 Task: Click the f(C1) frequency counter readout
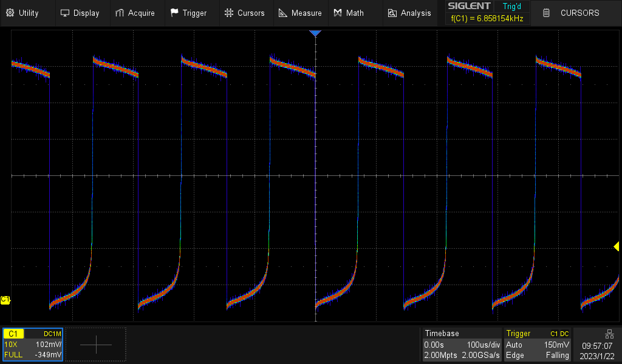click(x=487, y=19)
